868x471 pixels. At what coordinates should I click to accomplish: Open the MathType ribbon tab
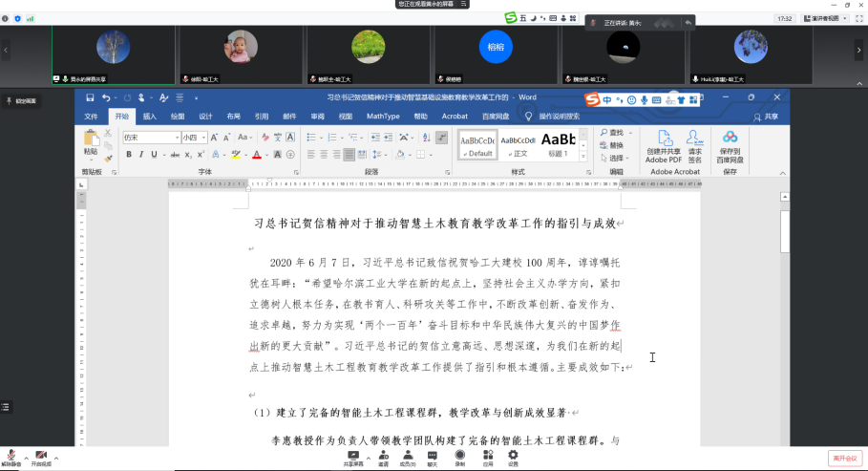pos(383,117)
